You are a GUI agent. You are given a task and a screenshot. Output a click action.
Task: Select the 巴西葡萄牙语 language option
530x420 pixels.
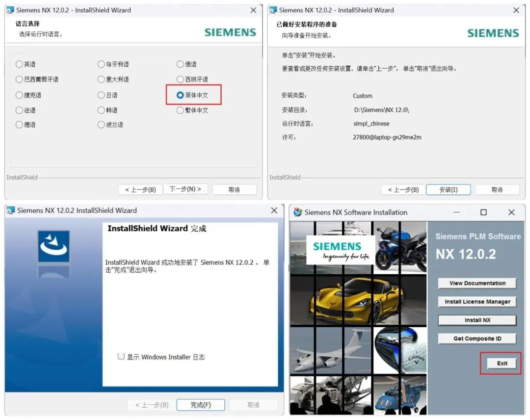[19, 79]
